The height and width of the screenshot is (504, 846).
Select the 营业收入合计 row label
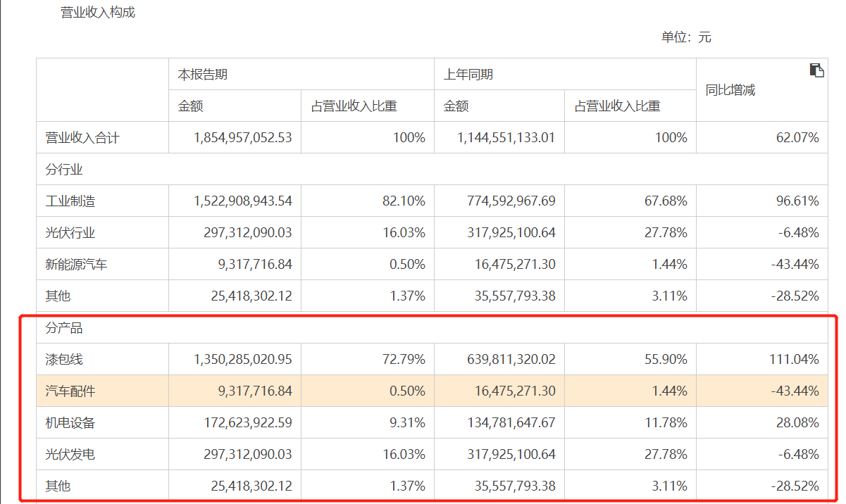pyautogui.click(x=82, y=137)
